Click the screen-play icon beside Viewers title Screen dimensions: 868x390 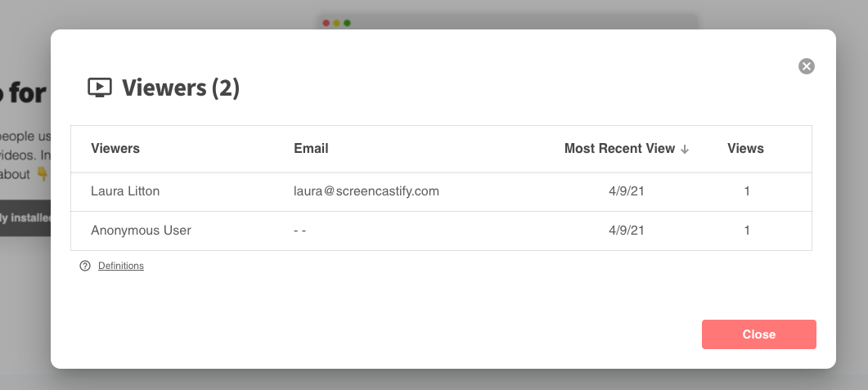100,87
